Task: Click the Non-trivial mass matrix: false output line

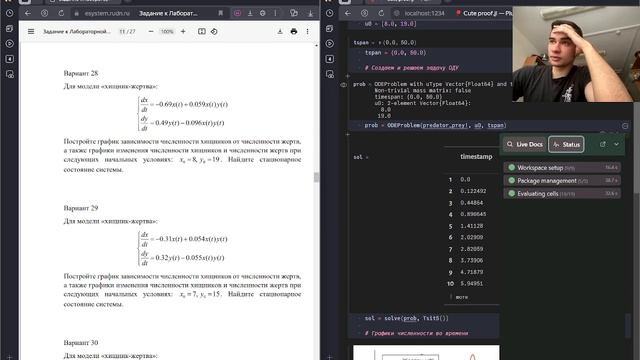Action: tap(422, 90)
